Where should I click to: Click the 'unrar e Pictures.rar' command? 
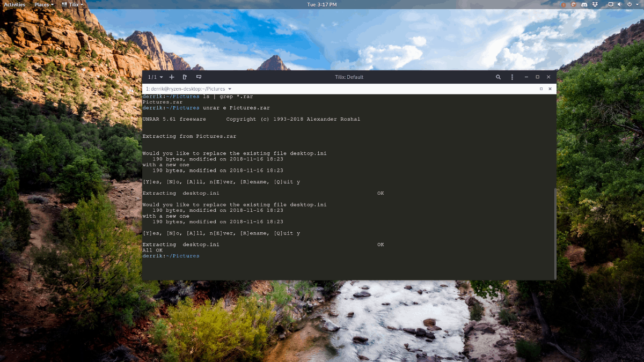pyautogui.click(x=236, y=108)
